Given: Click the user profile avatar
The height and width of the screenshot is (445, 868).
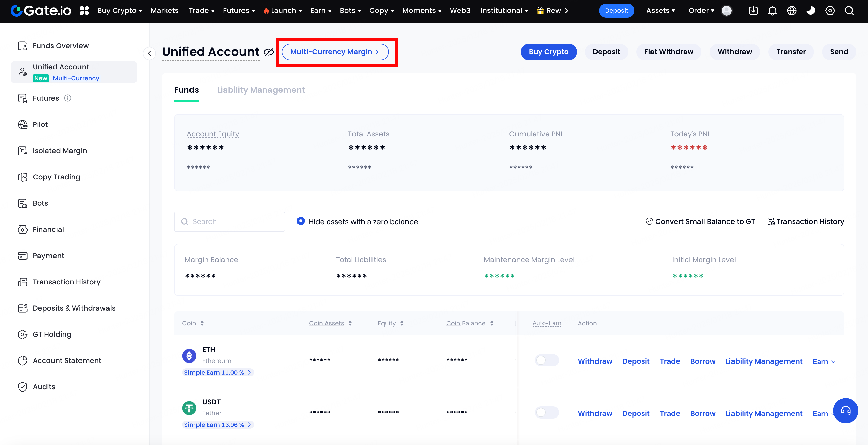Looking at the screenshot, I should click(x=726, y=11).
